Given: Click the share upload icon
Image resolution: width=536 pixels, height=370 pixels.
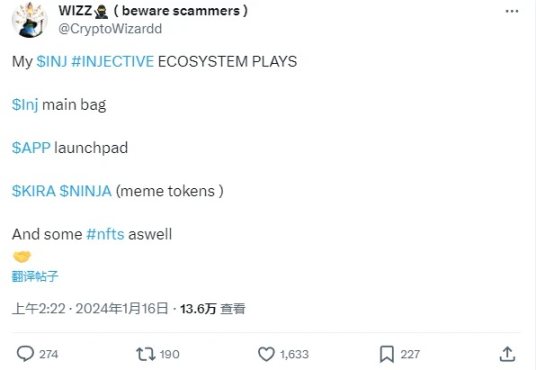Looking at the screenshot, I should tap(507, 354).
